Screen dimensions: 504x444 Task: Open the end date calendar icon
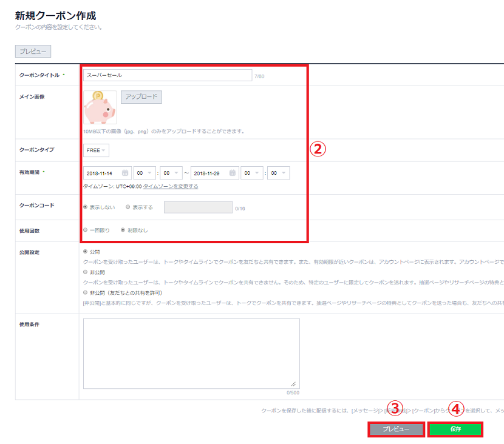[233, 173]
